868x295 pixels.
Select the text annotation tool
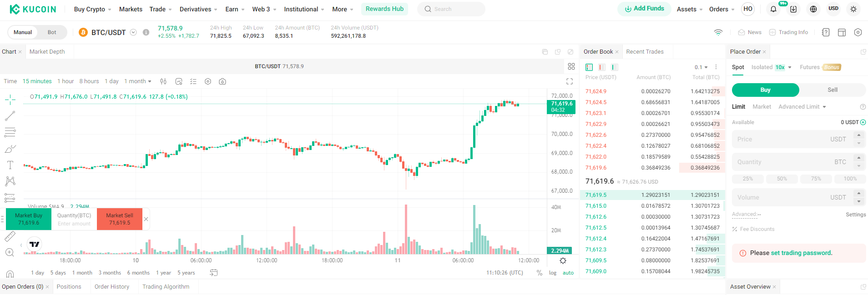click(x=10, y=165)
